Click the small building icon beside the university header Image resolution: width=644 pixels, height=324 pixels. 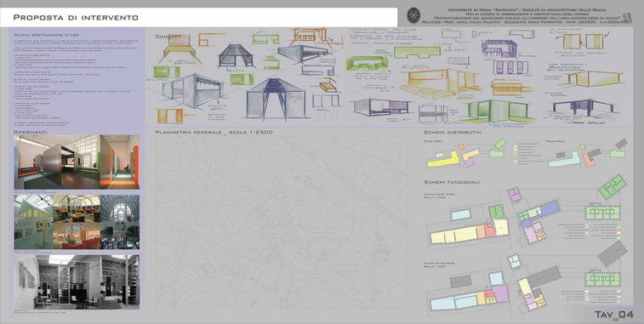coord(627,18)
